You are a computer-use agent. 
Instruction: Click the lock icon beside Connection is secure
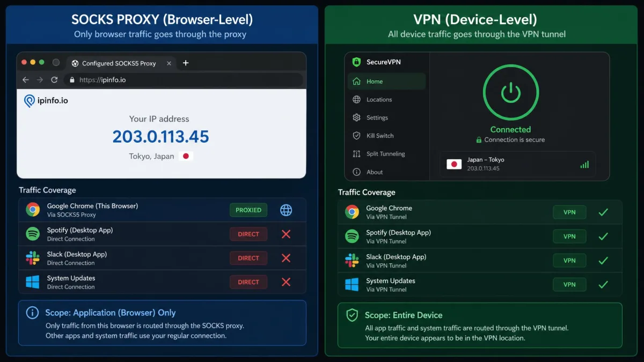pyautogui.click(x=479, y=140)
